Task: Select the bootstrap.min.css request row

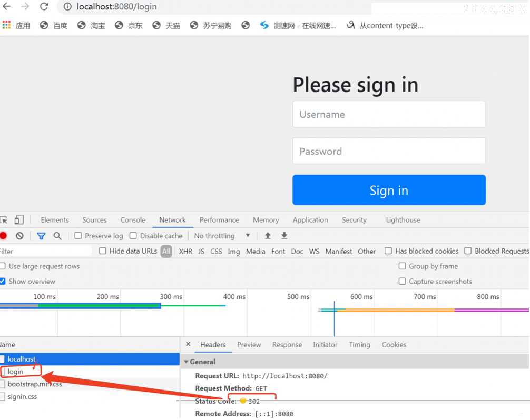Action: (x=90, y=384)
